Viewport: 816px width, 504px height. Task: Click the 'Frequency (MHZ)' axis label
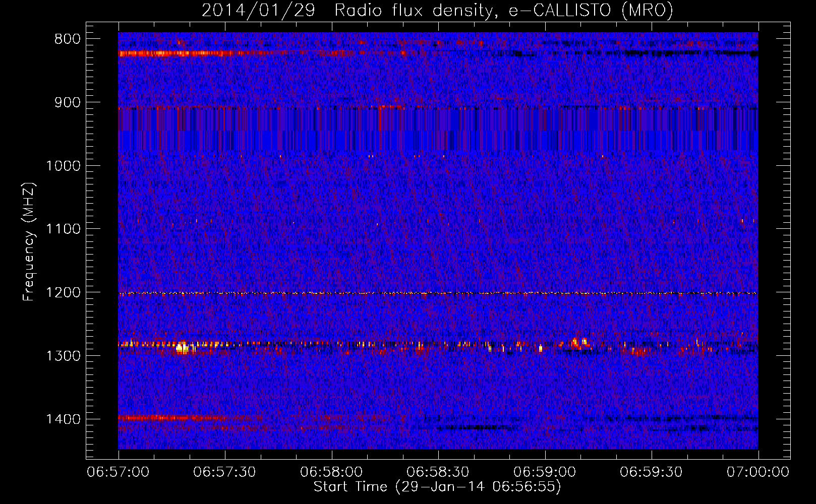coord(29,242)
